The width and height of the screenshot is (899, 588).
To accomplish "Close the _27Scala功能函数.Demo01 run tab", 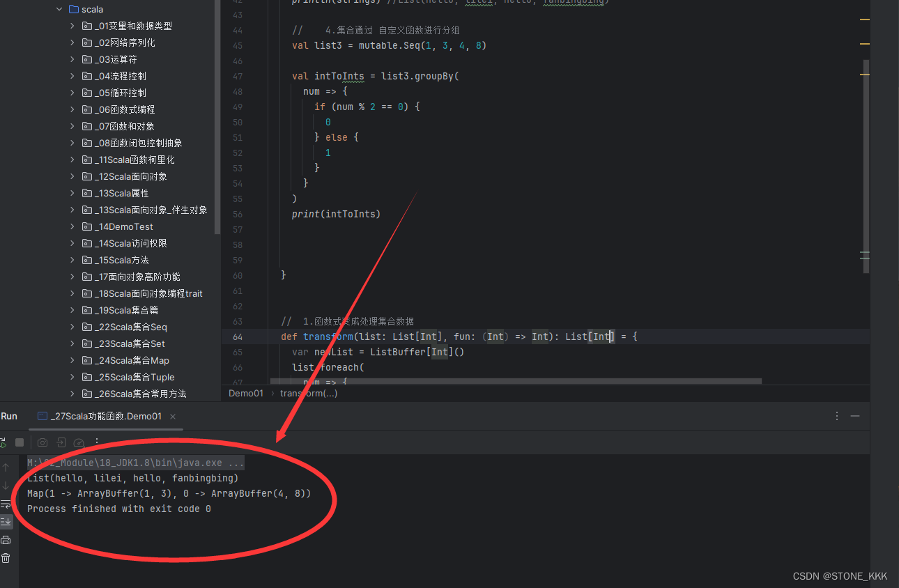I will pyautogui.click(x=173, y=417).
